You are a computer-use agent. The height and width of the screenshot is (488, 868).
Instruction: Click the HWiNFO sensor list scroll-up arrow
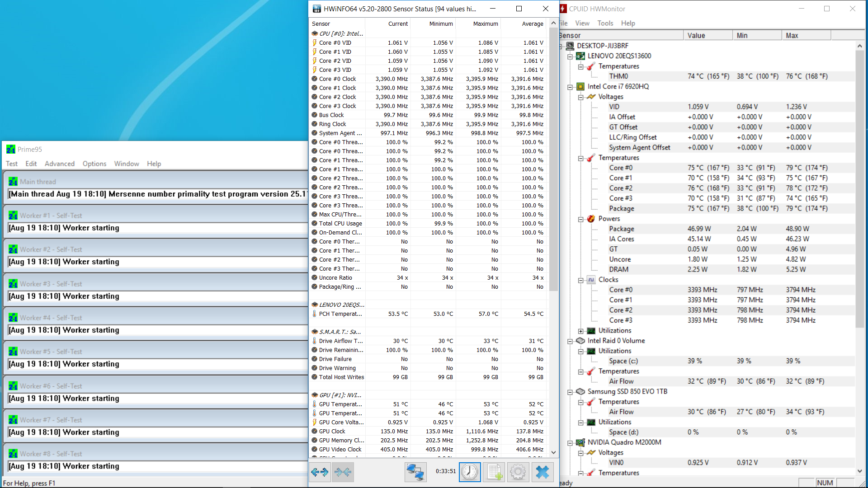click(x=553, y=23)
